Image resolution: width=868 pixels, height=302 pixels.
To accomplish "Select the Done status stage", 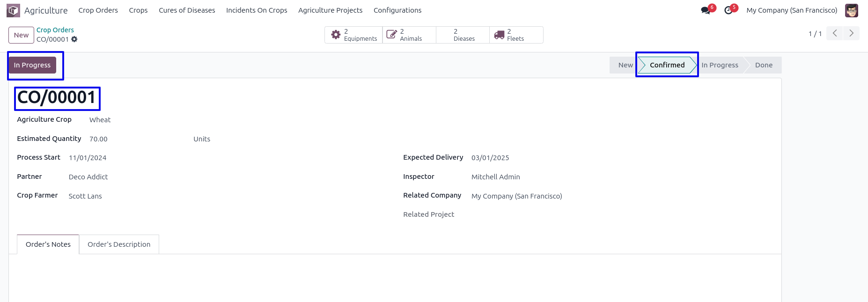I will click(764, 65).
